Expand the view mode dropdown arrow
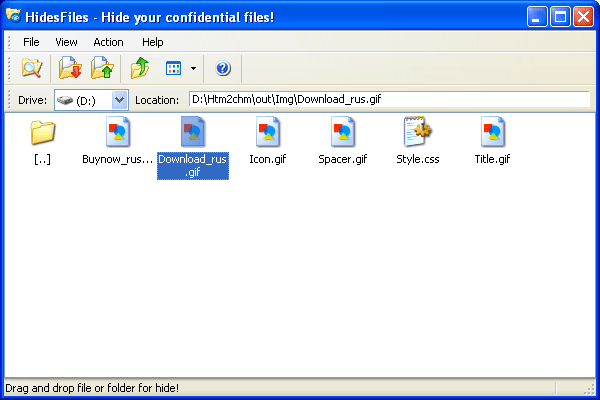The width and height of the screenshot is (600, 400). pos(193,69)
